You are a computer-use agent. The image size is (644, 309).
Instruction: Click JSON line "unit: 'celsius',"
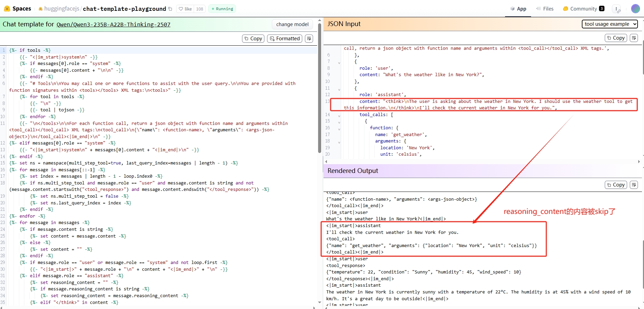point(401,154)
